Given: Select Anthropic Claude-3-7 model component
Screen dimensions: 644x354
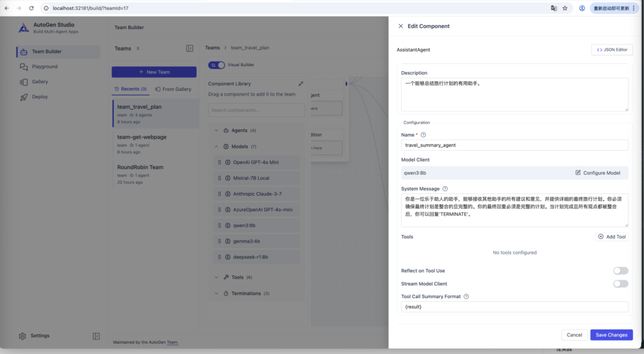Looking at the screenshot, I should point(257,194).
